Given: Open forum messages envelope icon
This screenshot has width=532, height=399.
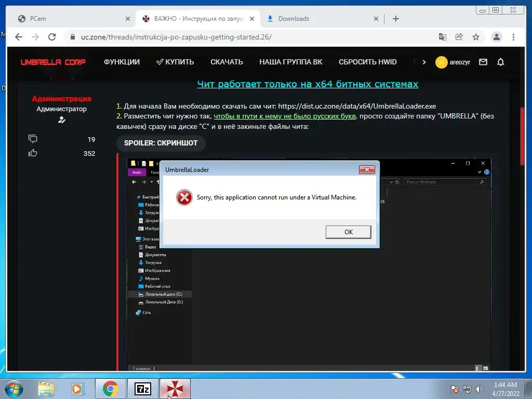Looking at the screenshot, I should (x=483, y=62).
